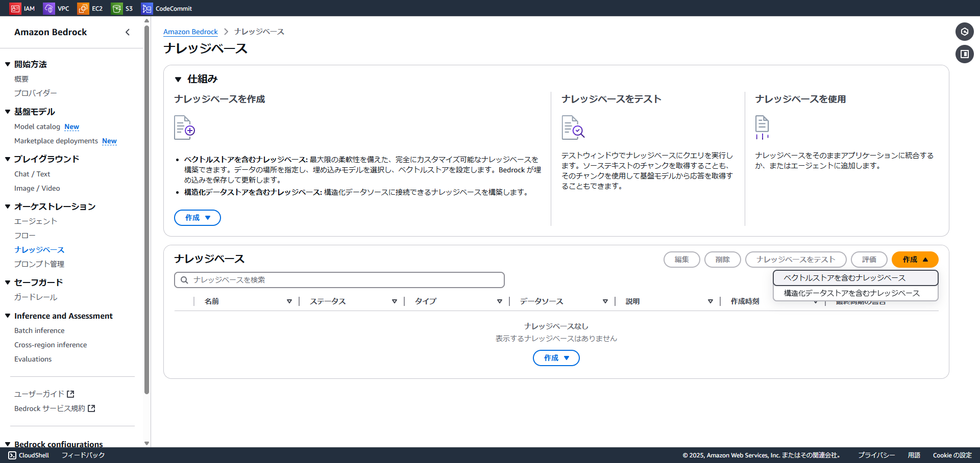Click the search magnifier icon in search box
The image size is (980, 463).
click(184, 280)
